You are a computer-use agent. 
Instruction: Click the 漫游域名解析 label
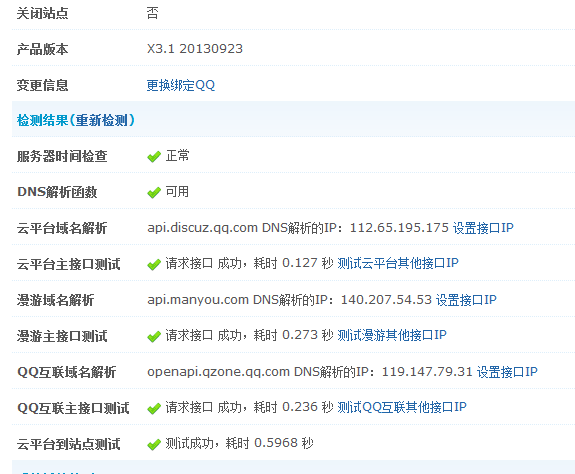click(x=55, y=300)
